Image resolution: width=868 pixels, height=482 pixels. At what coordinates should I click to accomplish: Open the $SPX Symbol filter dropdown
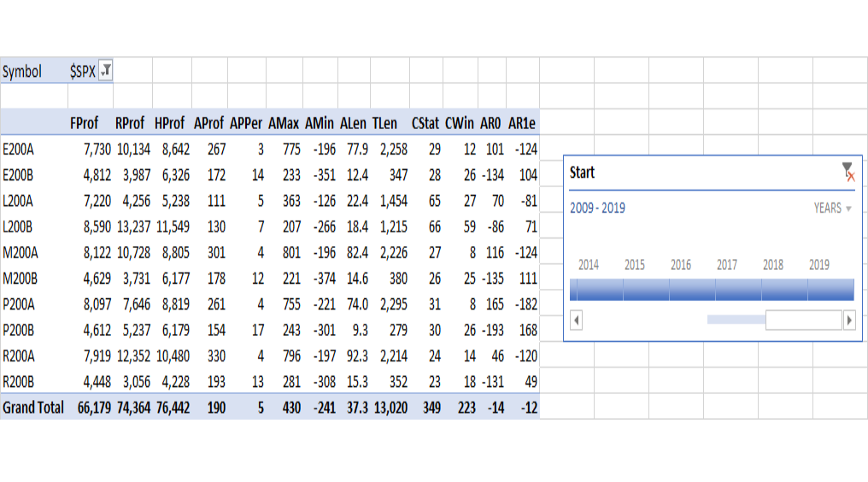(x=106, y=71)
